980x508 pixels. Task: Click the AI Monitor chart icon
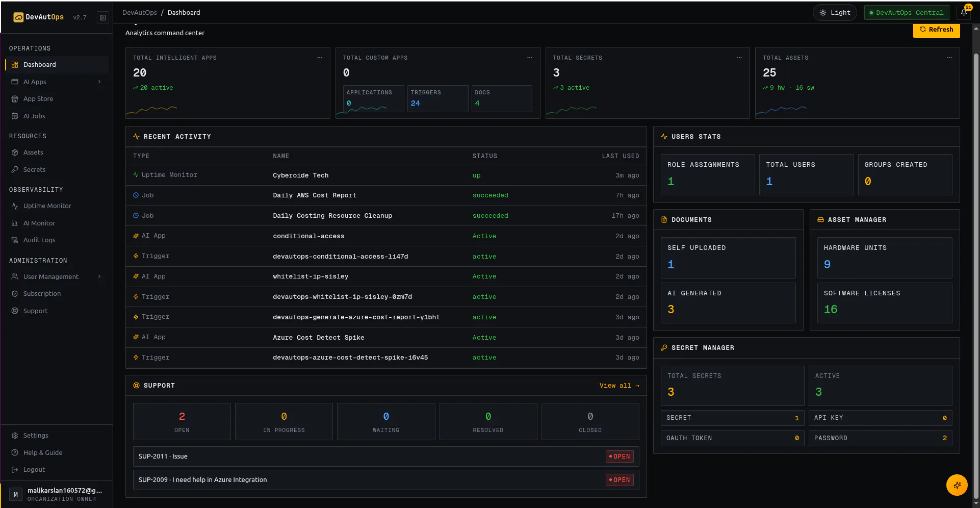pyautogui.click(x=15, y=223)
